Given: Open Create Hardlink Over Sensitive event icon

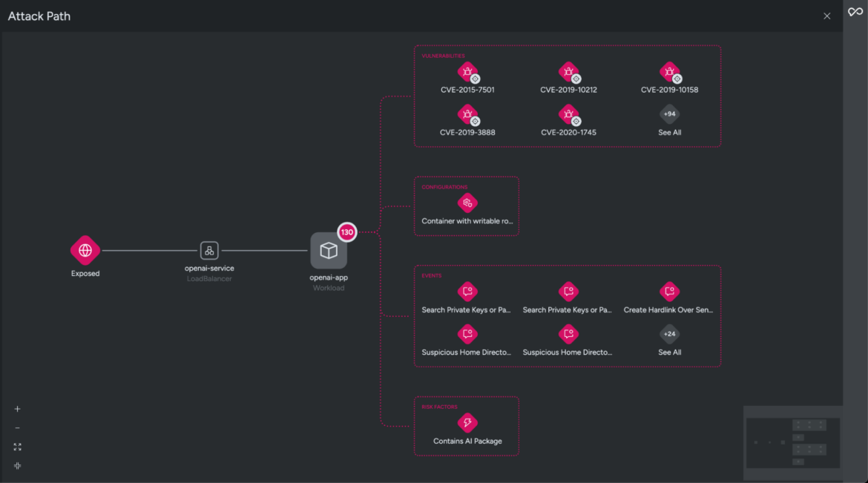Looking at the screenshot, I should [669, 292].
